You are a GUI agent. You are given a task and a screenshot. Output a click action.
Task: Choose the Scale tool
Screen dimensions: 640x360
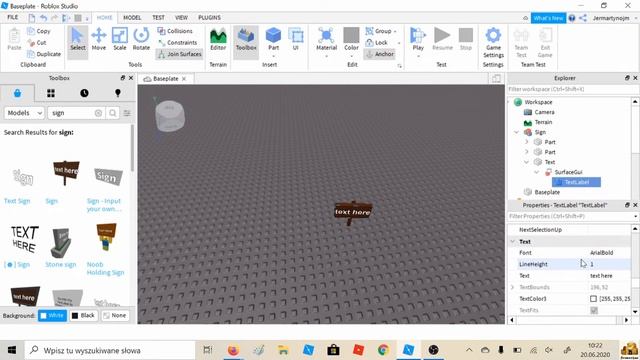pyautogui.click(x=120, y=40)
